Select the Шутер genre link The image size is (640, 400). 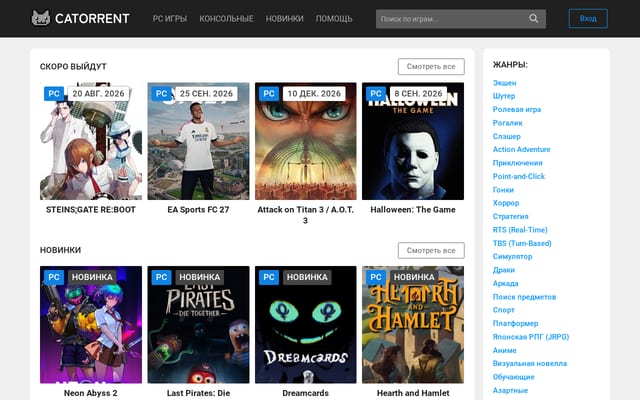coord(504,96)
